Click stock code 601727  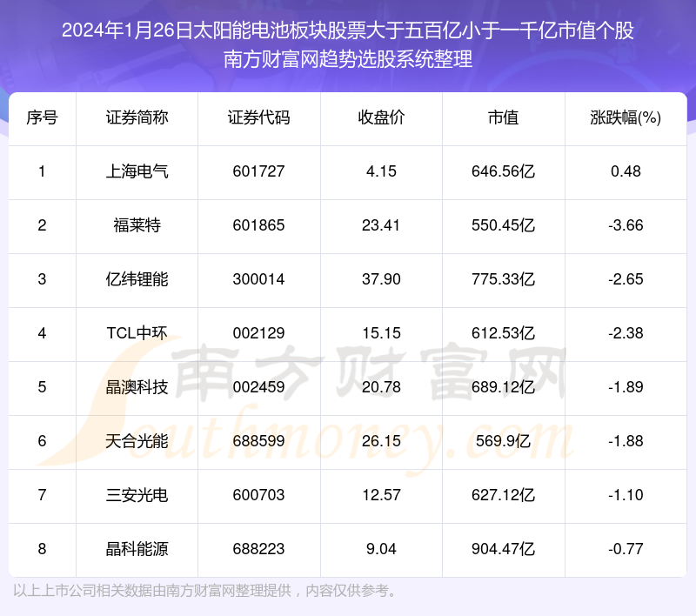(258, 171)
